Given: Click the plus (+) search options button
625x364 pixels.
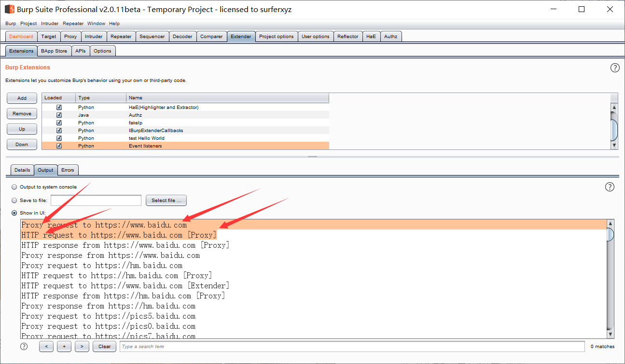Looking at the screenshot, I should [x=64, y=346].
